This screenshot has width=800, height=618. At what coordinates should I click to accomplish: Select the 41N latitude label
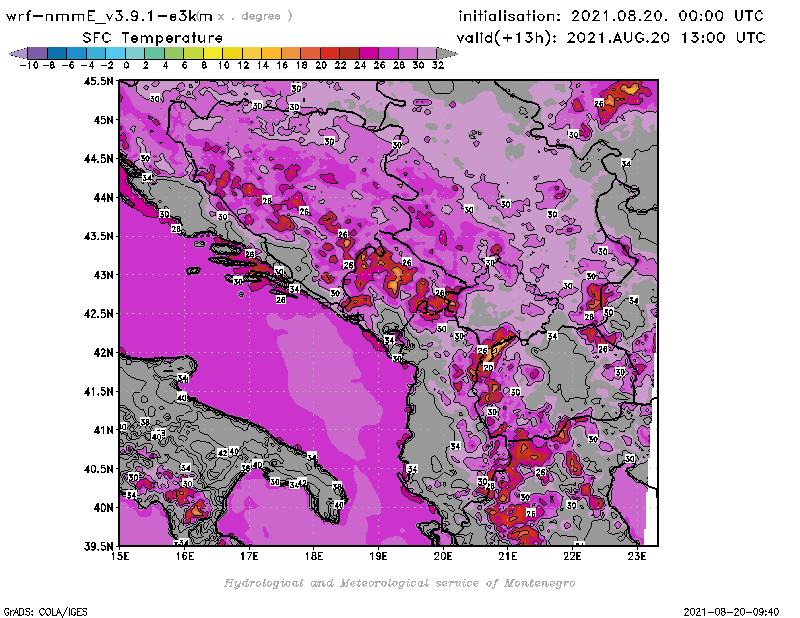[x=104, y=430]
